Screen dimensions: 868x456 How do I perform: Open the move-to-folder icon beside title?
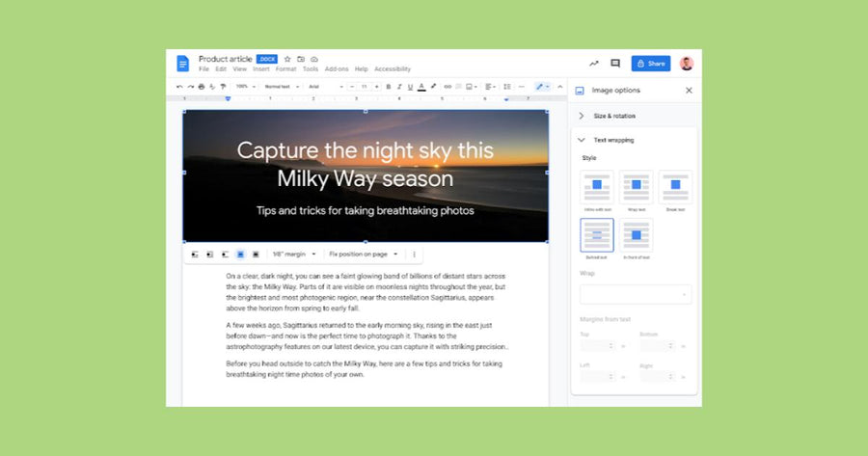[301, 59]
